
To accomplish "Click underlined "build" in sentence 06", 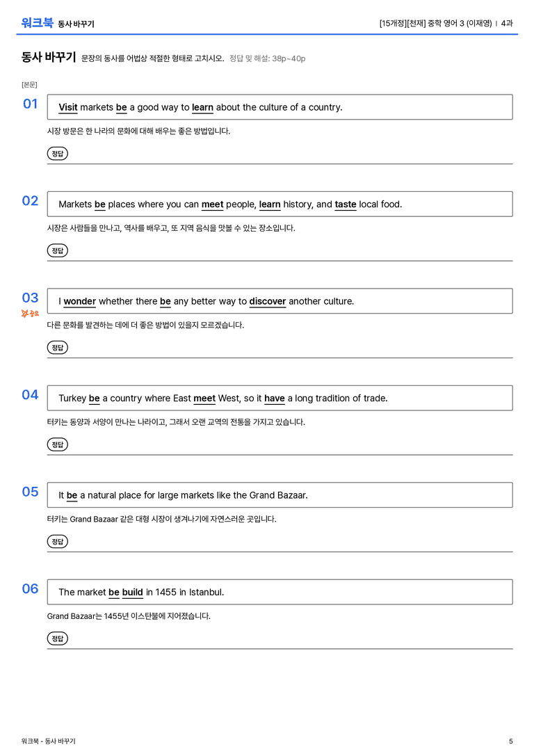I will point(133,592).
